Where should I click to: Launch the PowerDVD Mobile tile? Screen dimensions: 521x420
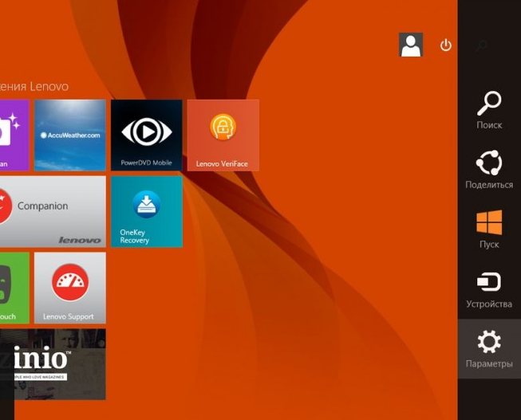[x=146, y=135]
